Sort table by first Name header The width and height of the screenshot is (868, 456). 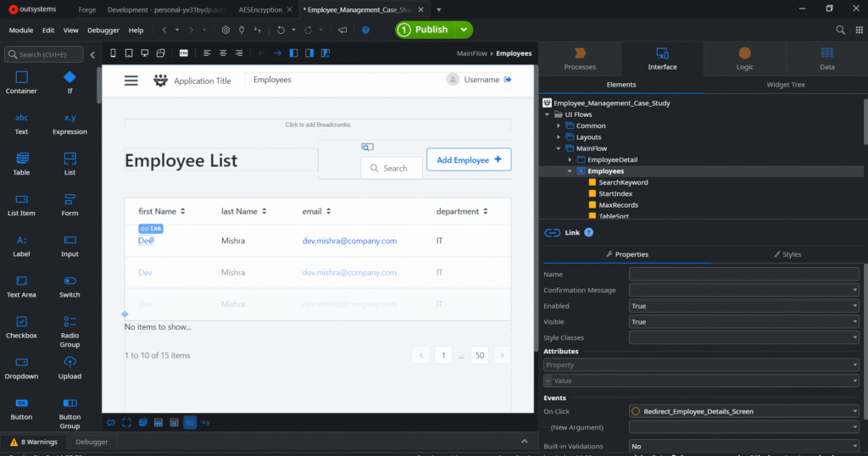(x=162, y=211)
